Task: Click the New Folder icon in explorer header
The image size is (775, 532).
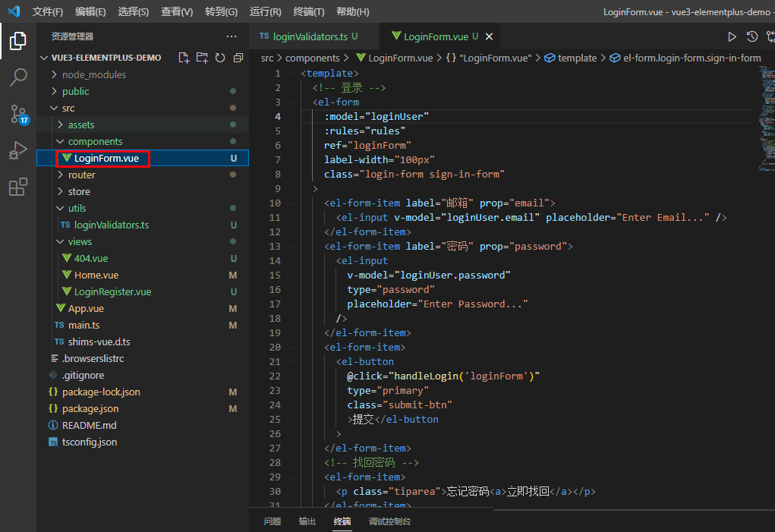Action: tap(202, 58)
